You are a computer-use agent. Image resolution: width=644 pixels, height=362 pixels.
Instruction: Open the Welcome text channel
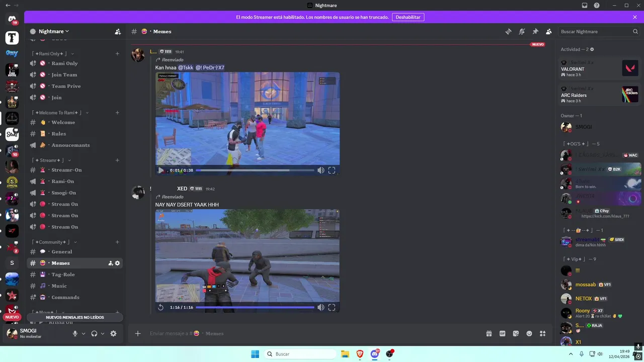point(74,122)
